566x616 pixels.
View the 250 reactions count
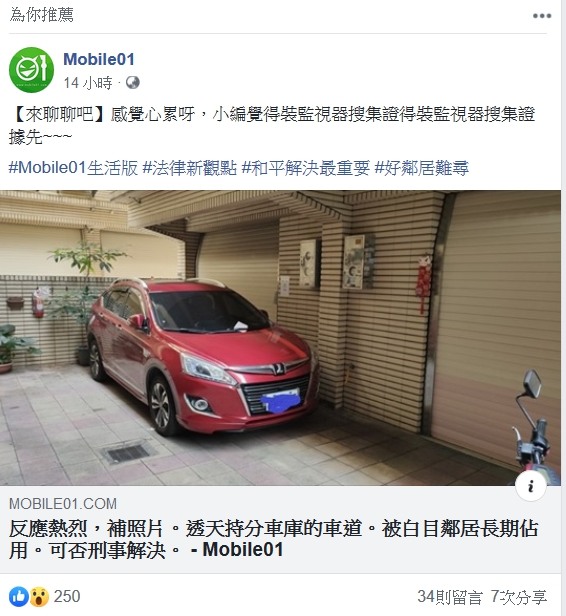tap(67, 596)
